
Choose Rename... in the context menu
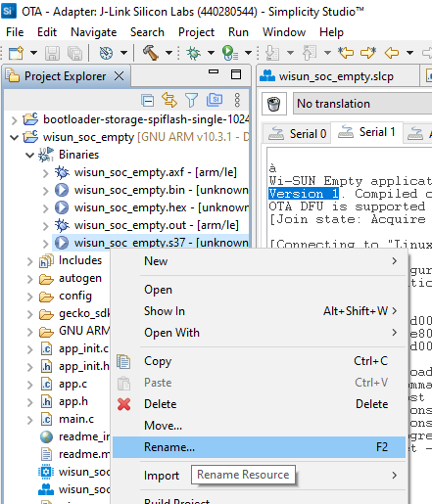259,447
